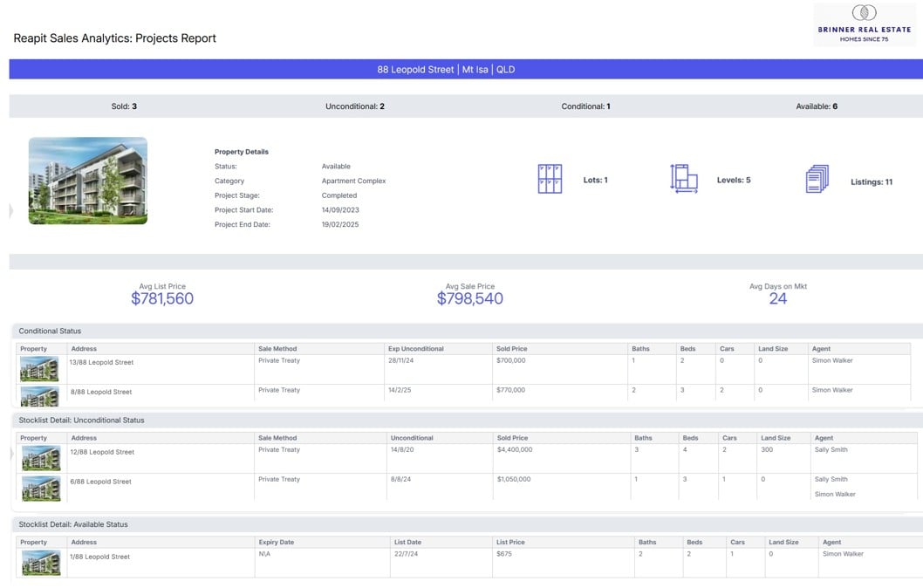
Task: Click the 88 Leopold Street header bar
Action: [x=465, y=70]
